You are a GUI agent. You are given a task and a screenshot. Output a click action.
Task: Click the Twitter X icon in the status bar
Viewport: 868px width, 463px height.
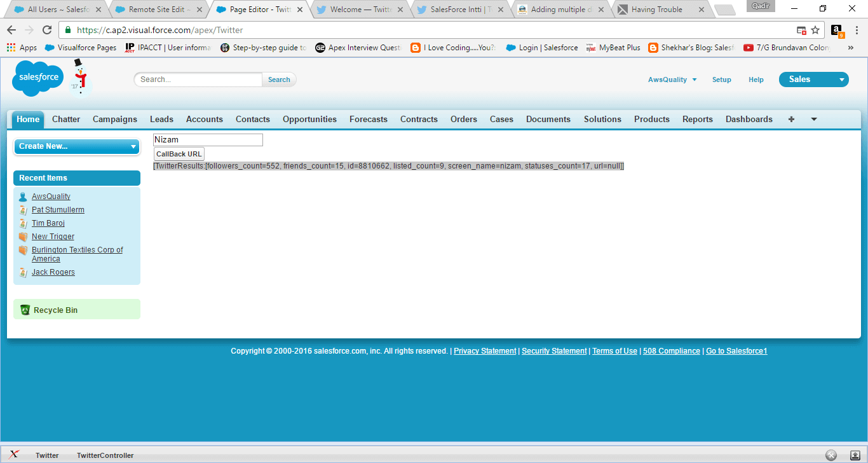point(14,455)
